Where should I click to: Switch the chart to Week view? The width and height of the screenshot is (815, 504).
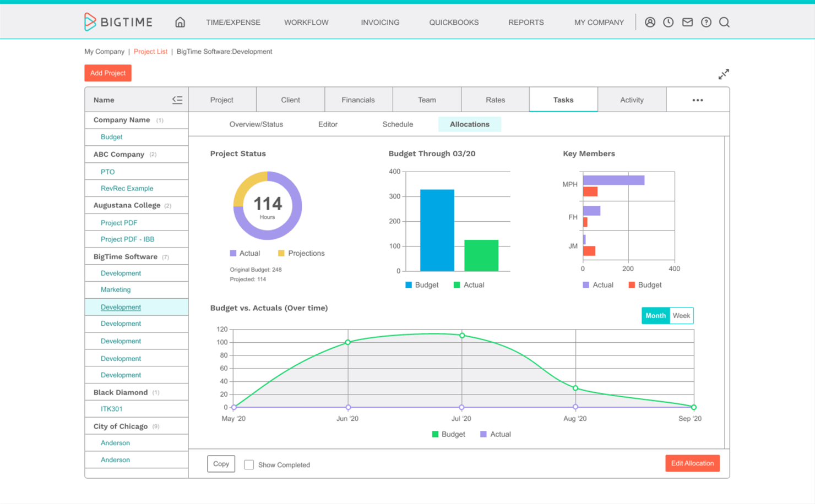[x=682, y=315]
